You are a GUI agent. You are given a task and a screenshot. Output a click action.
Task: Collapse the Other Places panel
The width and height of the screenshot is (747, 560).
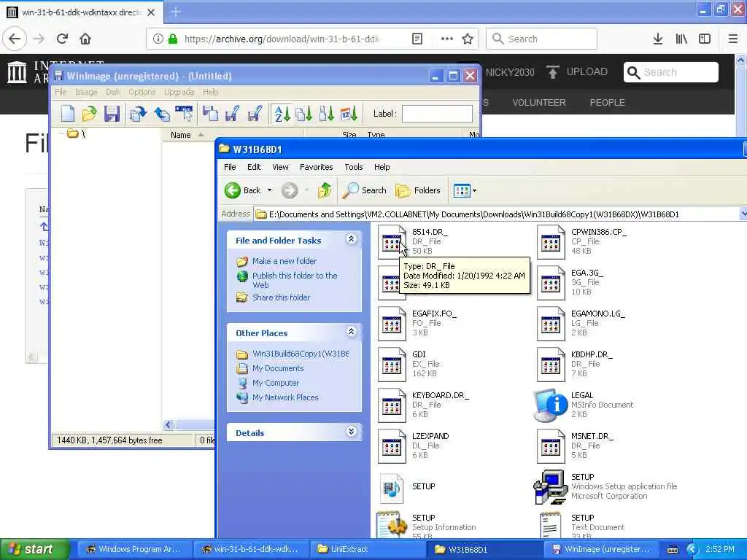[x=351, y=332]
